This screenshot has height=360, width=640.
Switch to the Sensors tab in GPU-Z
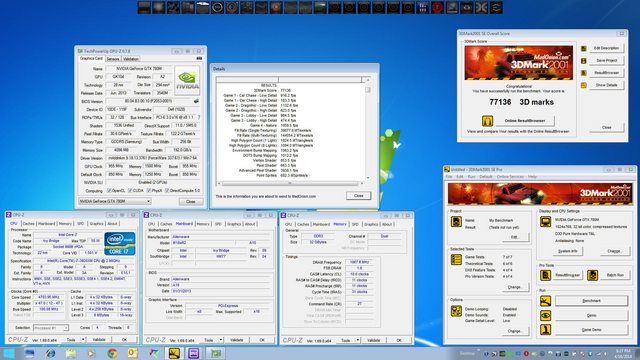click(113, 59)
